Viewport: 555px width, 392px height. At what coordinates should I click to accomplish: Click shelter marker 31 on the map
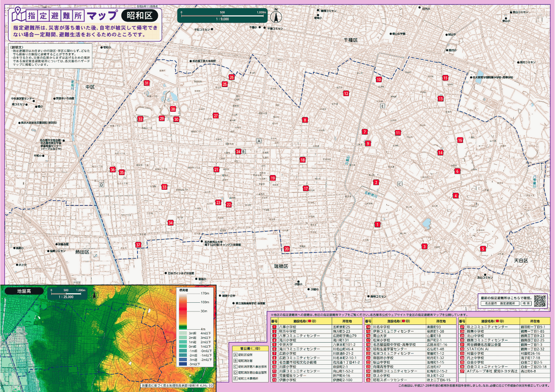(x=147, y=83)
